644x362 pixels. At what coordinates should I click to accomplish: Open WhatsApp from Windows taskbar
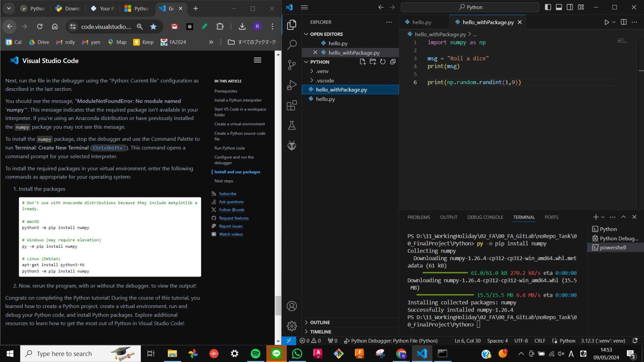(297, 354)
